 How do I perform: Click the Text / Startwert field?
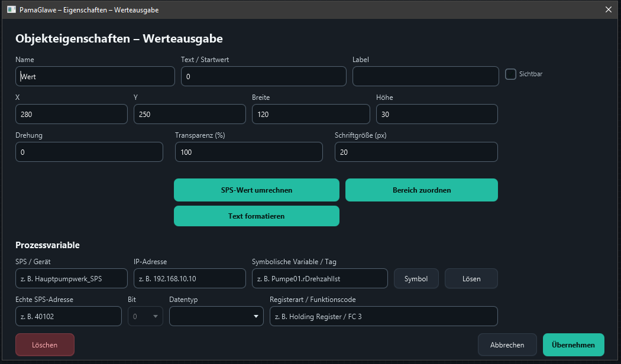coord(264,76)
